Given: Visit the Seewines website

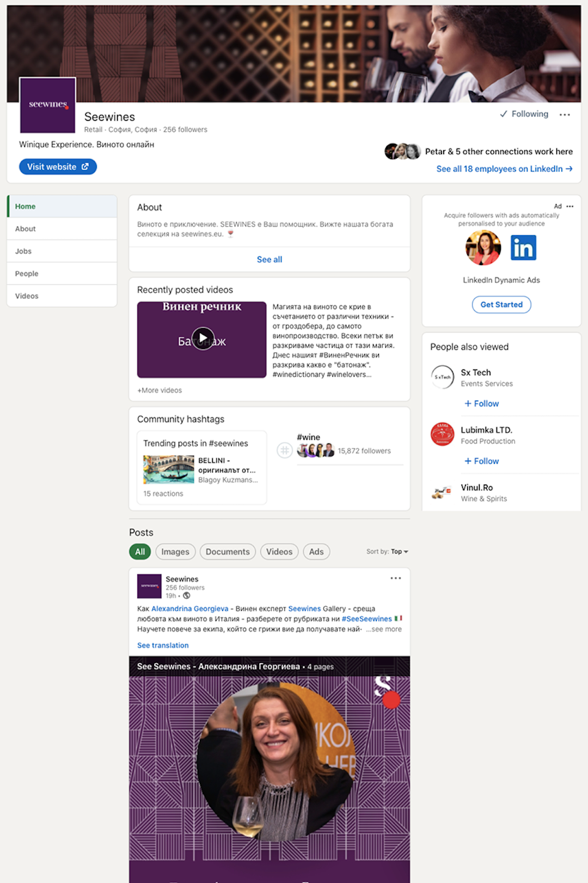Looking at the screenshot, I should 58,167.
